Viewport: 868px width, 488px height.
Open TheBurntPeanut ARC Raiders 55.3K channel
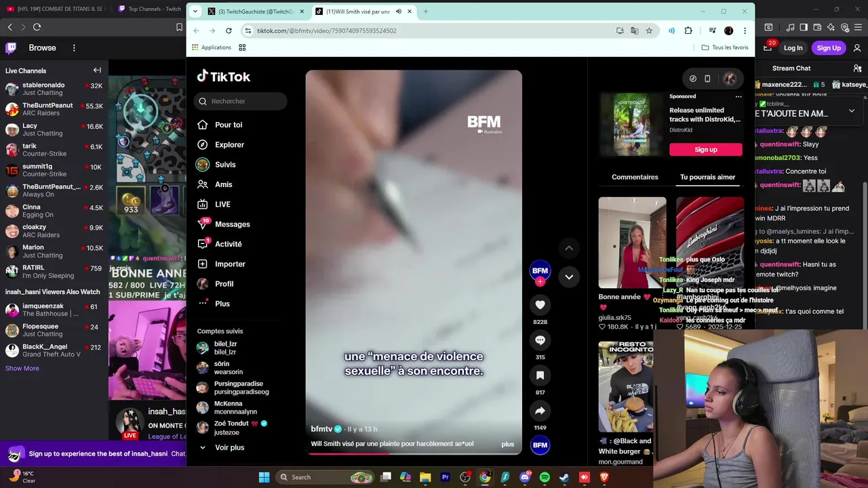54,109
